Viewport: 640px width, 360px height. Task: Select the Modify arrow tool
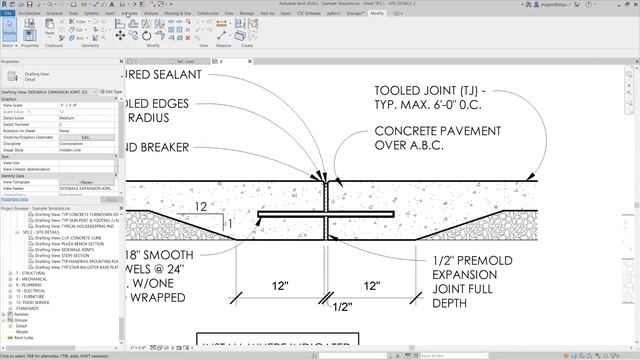[x=9, y=29]
